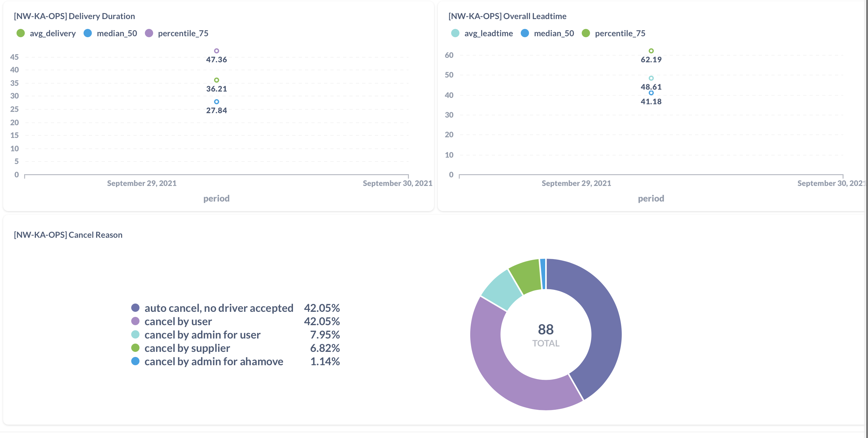The width and height of the screenshot is (868, 438).
Task: Toggle percentile_75 series in Delivery Duration legend
Action: (183, 33)
